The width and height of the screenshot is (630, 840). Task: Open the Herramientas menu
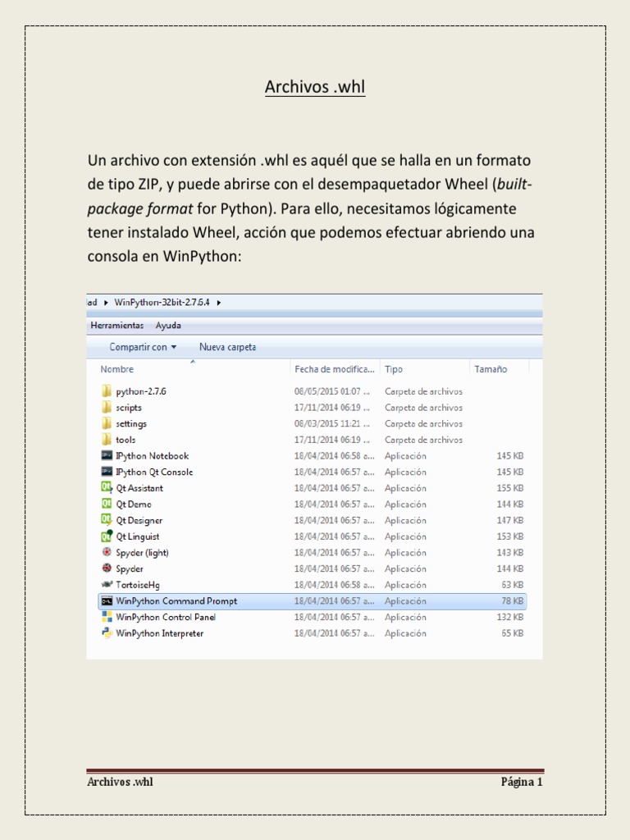116,325
